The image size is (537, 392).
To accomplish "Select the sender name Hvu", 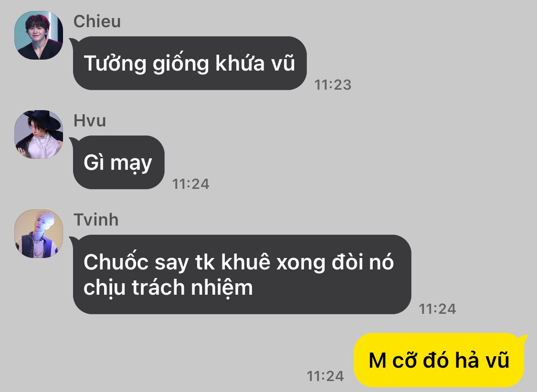I will (x=90, y=120).
